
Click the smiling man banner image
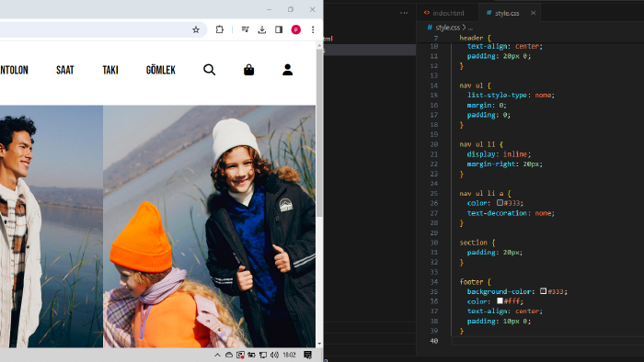[52, 226]
